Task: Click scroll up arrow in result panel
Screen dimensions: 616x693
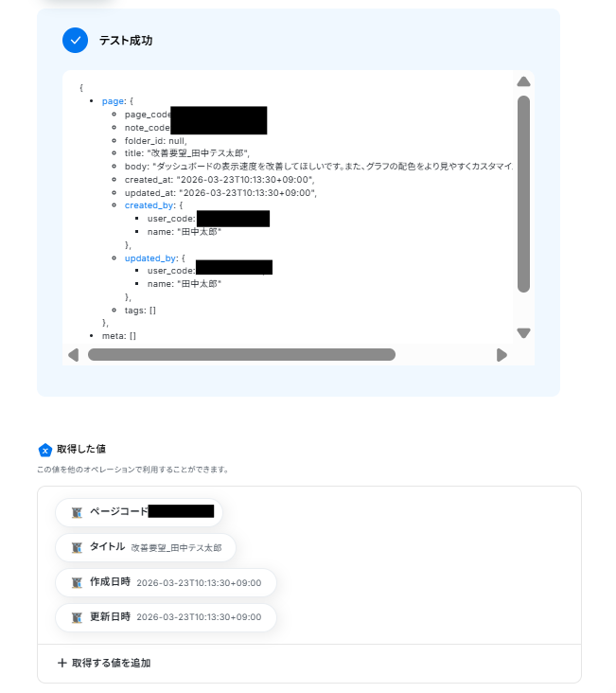Action: pyautogui.click(x=523, y=81)
